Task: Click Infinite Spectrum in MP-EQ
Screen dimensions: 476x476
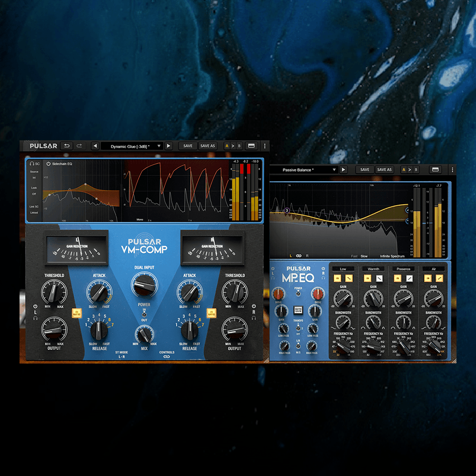Action: point(392,256)
